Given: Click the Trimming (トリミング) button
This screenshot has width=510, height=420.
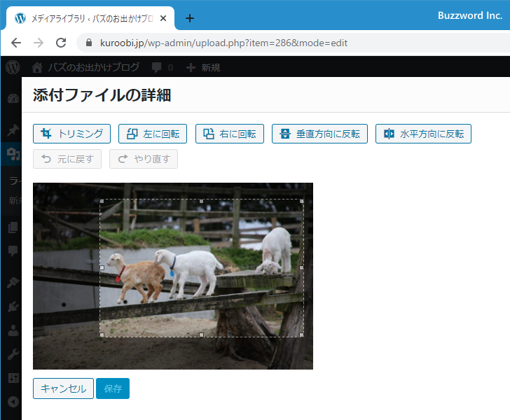Looking at the screenshot, I should pyautogui.click(x=71, y=134).
